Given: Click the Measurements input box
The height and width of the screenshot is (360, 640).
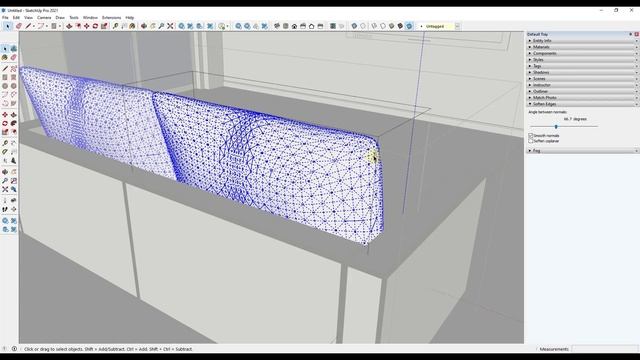Looking at the screenshot, I should point(604,349).
